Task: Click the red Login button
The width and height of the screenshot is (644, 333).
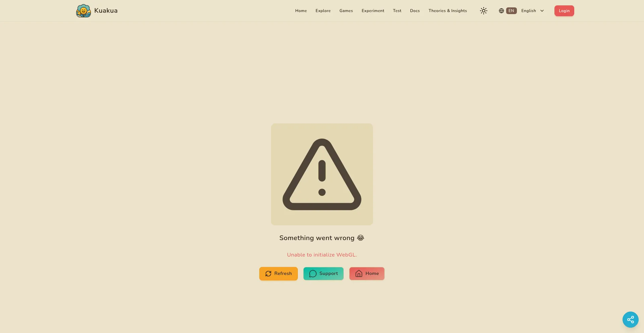Action: [x=564, y=11]
